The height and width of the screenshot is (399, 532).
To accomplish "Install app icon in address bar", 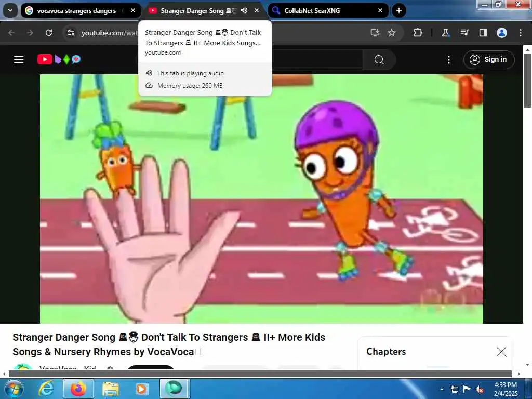I will coord(375,33).
